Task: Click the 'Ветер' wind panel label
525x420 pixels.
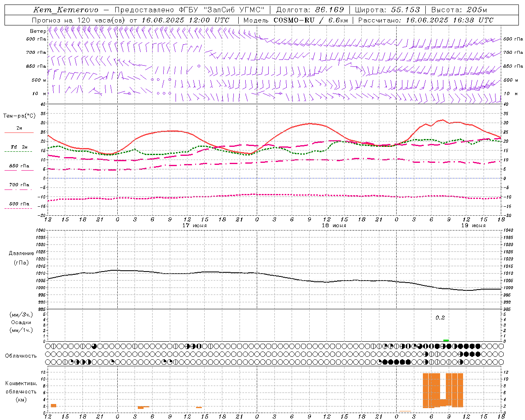Action: (x=38, y=31)
